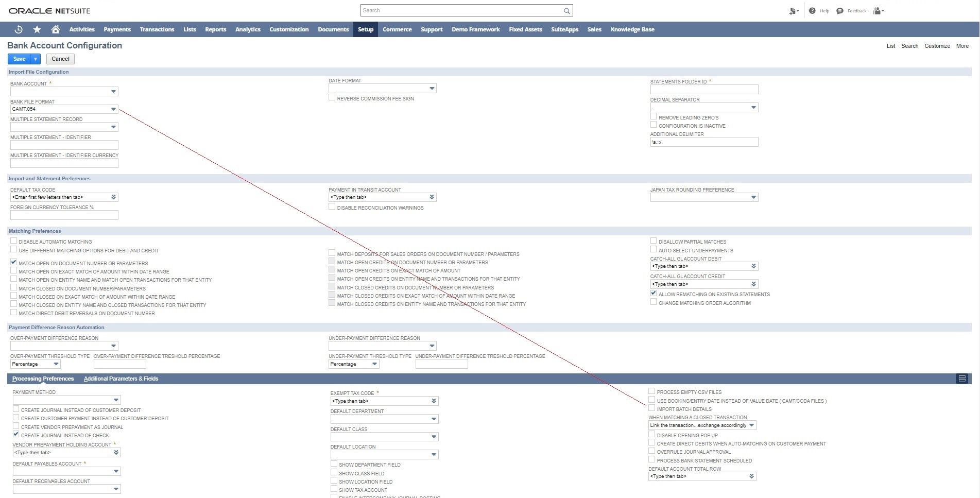Click the Save button
980x498 pixels.
(20, 59)
